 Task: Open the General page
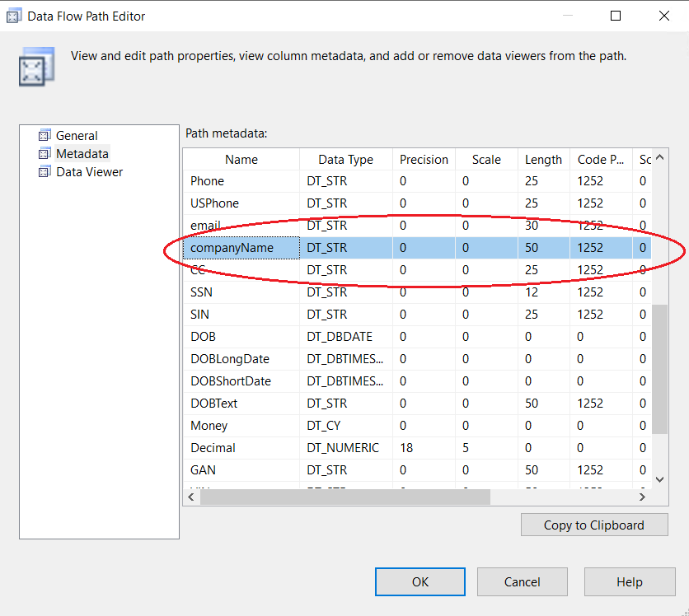(77, 136)
